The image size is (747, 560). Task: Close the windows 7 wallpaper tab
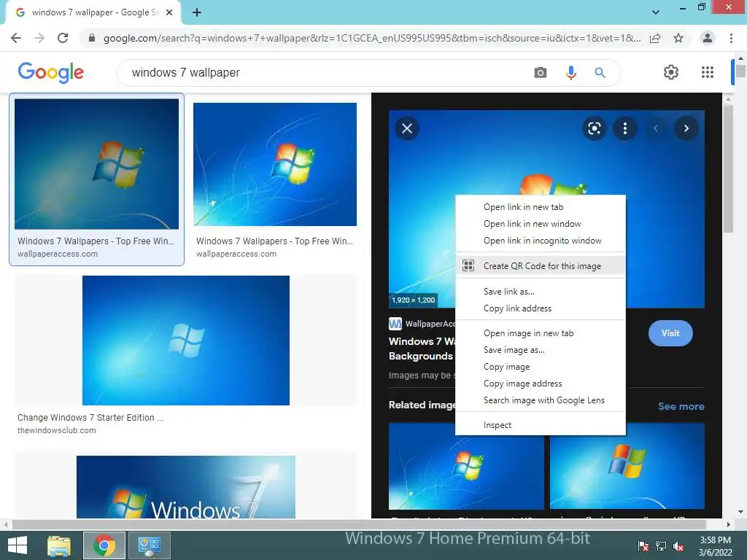coord(169,12)
